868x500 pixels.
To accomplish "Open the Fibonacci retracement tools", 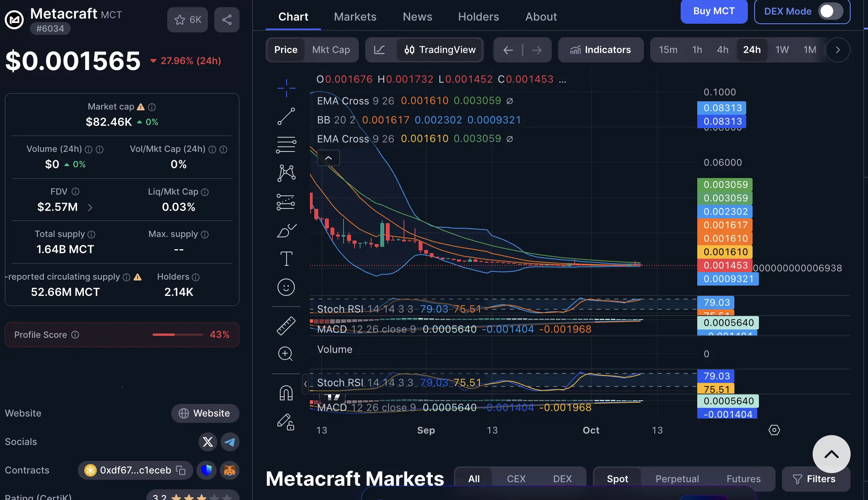I will (286, 145).
